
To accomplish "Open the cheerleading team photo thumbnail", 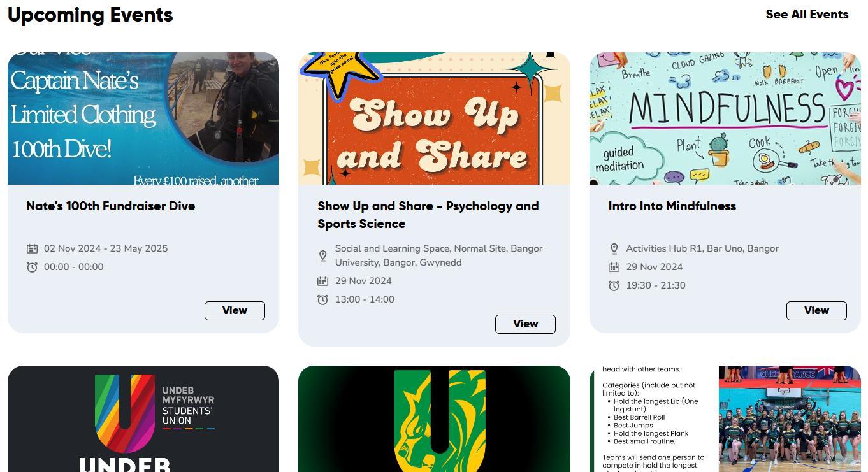I will tap(725, 418).
